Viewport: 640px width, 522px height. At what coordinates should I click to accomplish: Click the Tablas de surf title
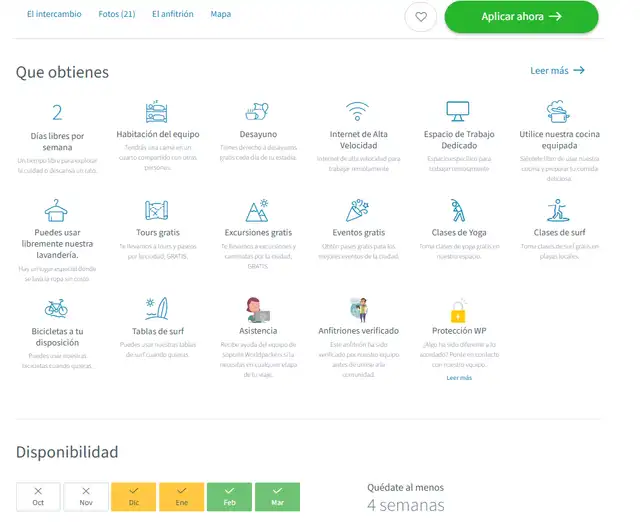pyautogui.click(x=158, y=331)
